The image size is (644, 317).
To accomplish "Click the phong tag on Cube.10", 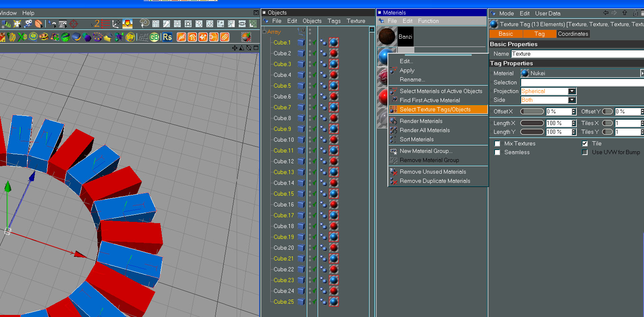I will point(324,140).
